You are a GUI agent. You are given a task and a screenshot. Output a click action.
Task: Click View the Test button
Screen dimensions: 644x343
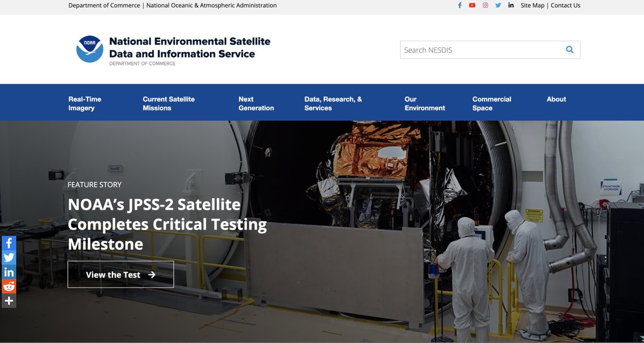[x=121, y=274]
